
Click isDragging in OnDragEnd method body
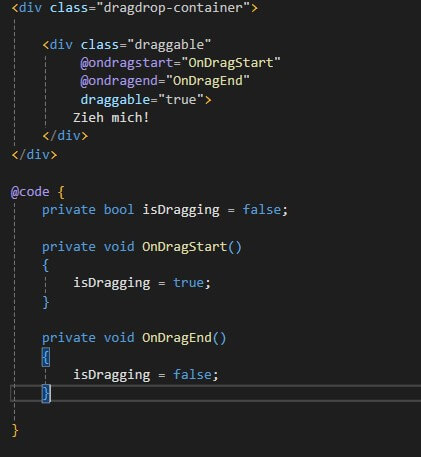(x=112, y=375)
